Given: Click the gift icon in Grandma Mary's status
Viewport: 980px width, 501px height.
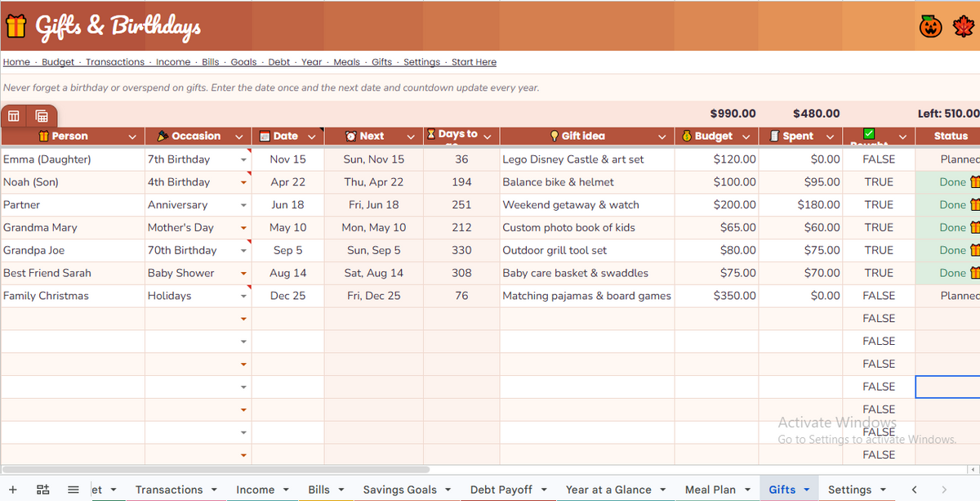Looking at the screenshot, I should pos(974,228).
